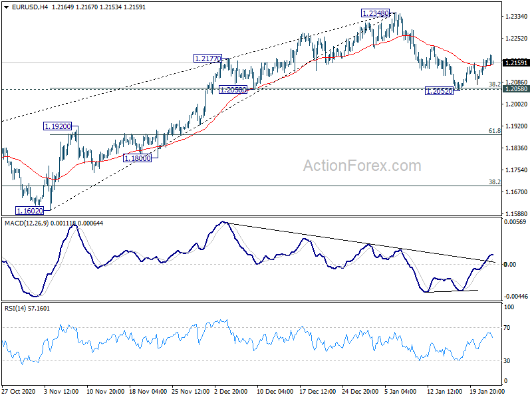Select the lower 38.2 Fibonacci level label

coord(494,182)
